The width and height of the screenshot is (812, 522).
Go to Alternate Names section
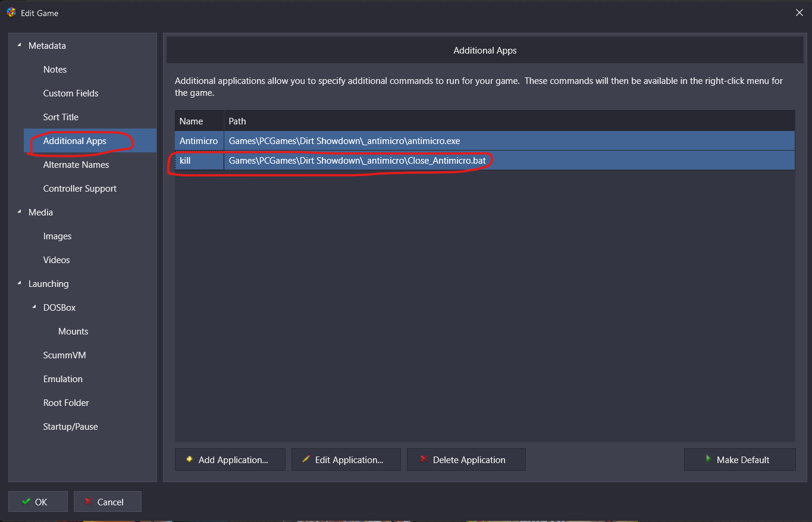(x=76, y=165)
